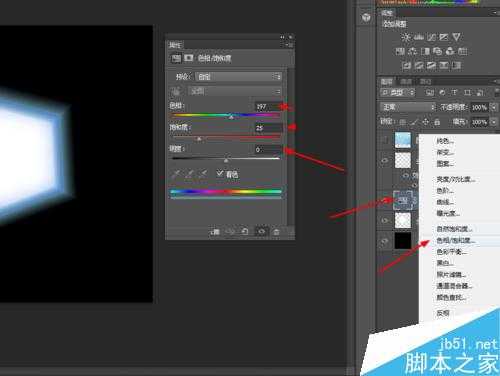Add a Vibrance adjustment with the triangle icon

pyautogui.click(x=456, y=37)
